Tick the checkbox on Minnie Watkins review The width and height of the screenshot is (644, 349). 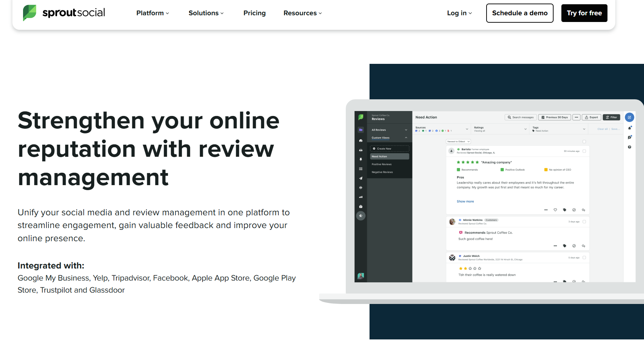point(584,221)
